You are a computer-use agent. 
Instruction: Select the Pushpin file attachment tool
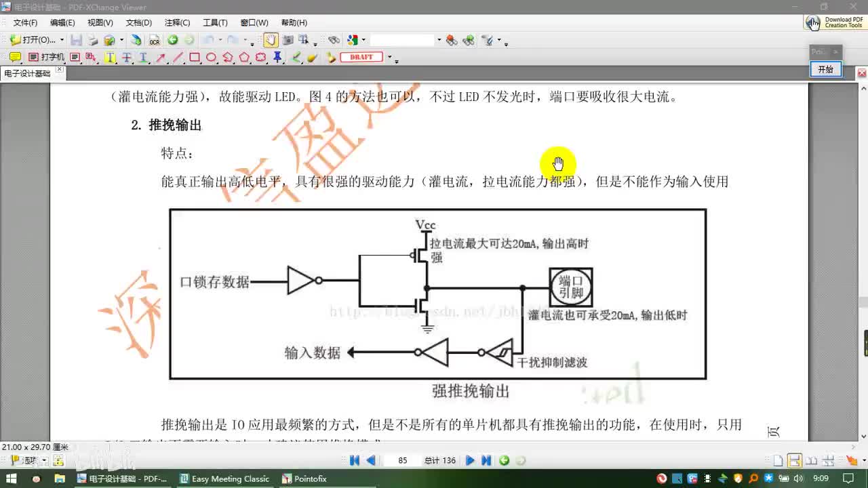click(277, 58)
